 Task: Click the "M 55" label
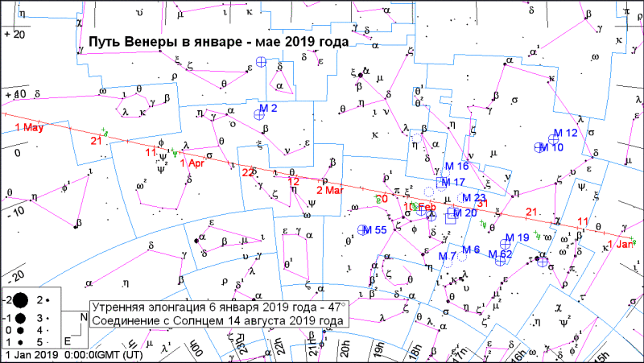click(x=375, y=230)
